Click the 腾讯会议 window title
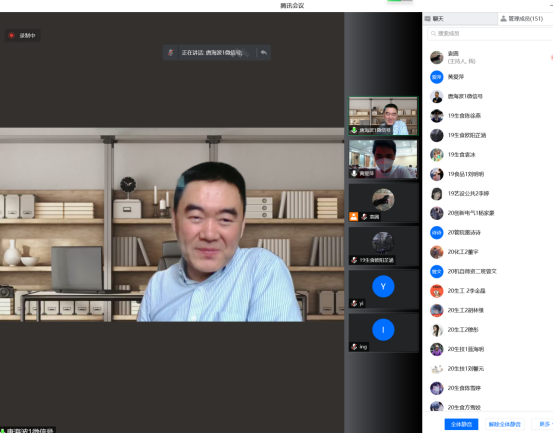 click(x=292, y=5)
